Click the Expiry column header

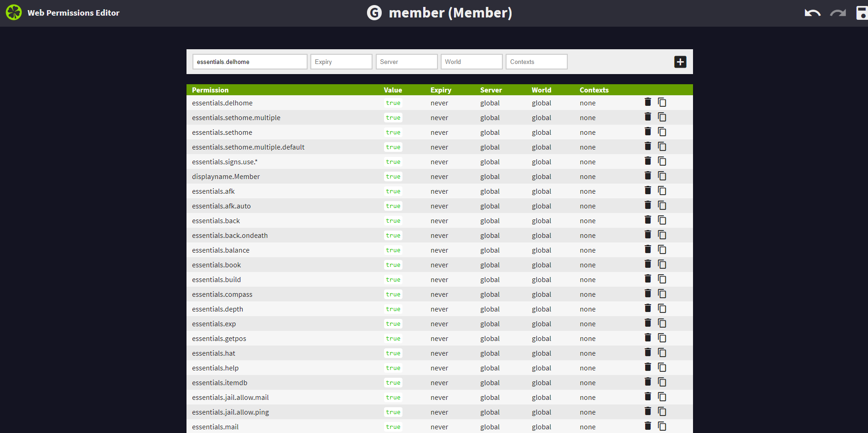pos(441,90)
